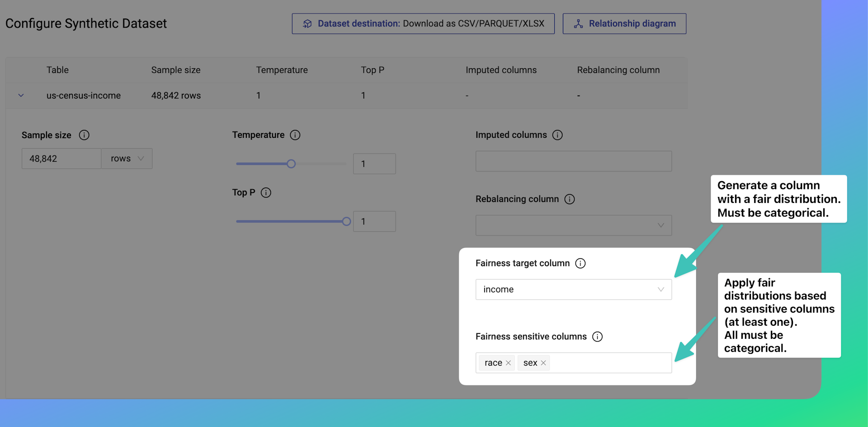Click the Rebalancing column table header
This screenshot has width=868, height=427.
click(x=618, y=70)
